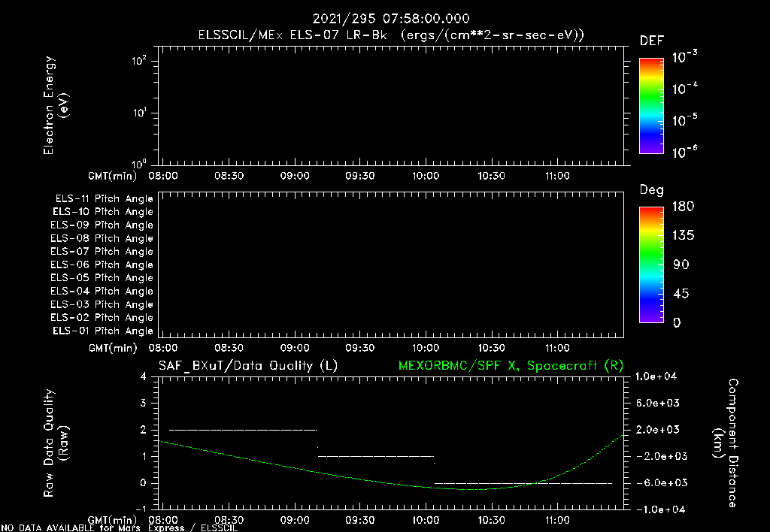This screenshot has width=770, height=532.
Task: Click the Deg pitch angle color bar
Action: click(651, 264)
